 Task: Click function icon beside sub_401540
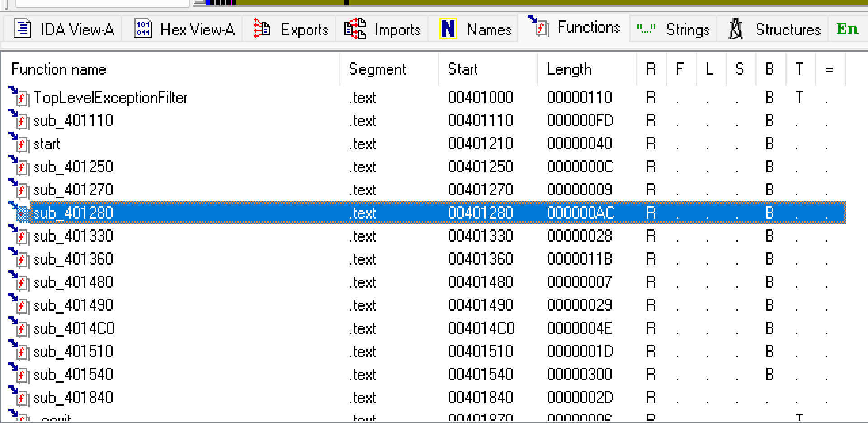click(19, 373)
